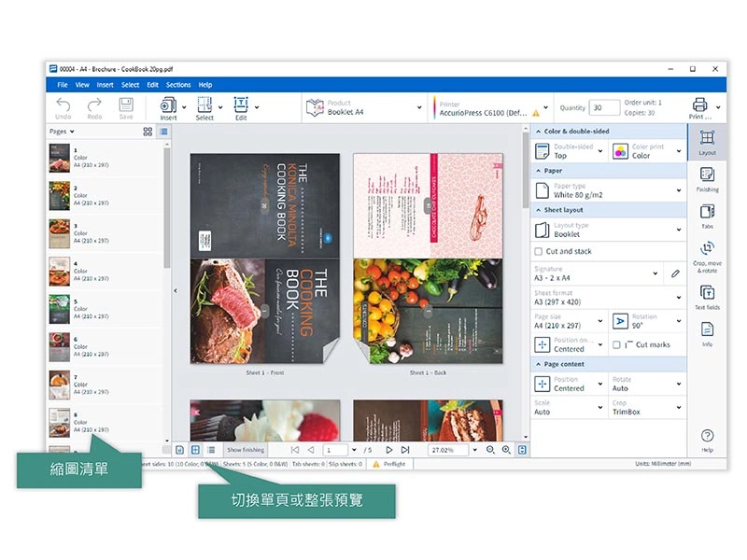Image resolution: width=747 pixels, height=560 pixels.
Task: Toggle the Cut marks checkbox
Action: point(616,344)
